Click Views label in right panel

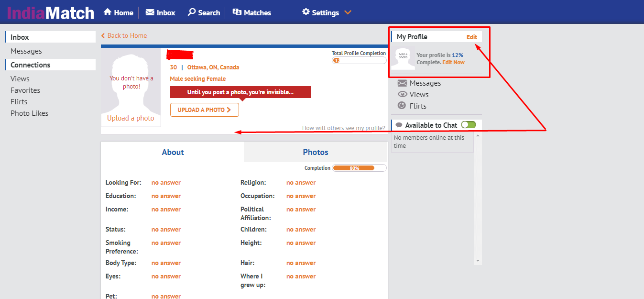pos(419,95)
